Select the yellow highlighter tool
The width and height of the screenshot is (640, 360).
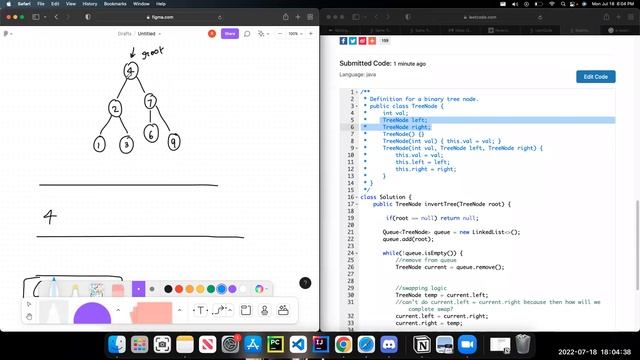coord(75,289)
